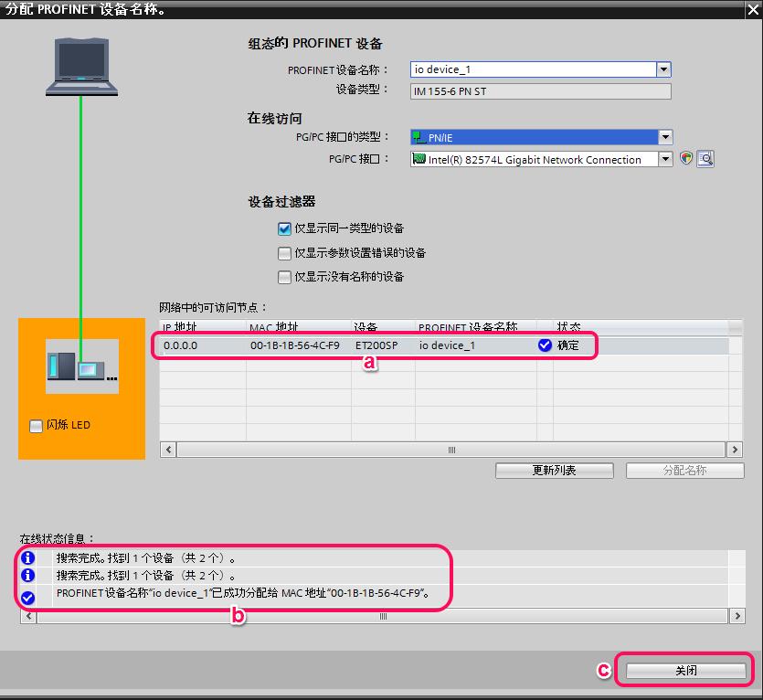Screen dimensions: 763x700
Task: Click the IM 155-6 PN ST device type field
Action: (541, 91)
